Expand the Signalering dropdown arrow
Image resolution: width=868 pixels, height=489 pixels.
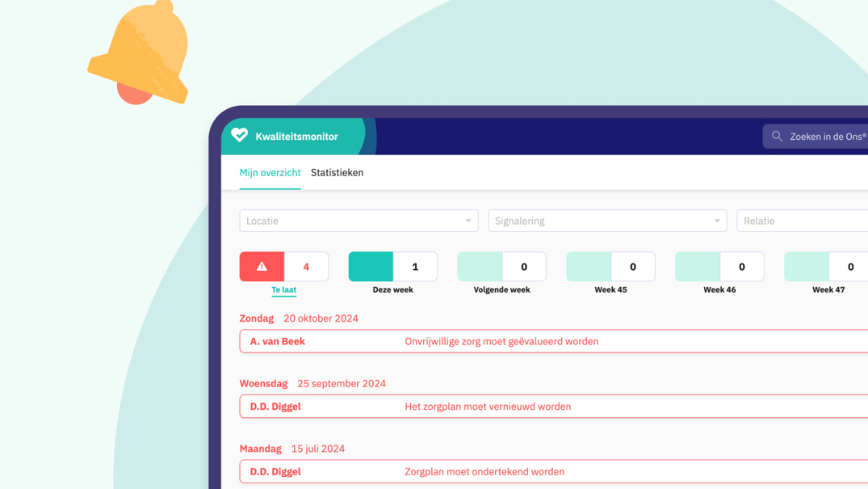[x=716, y=221]
